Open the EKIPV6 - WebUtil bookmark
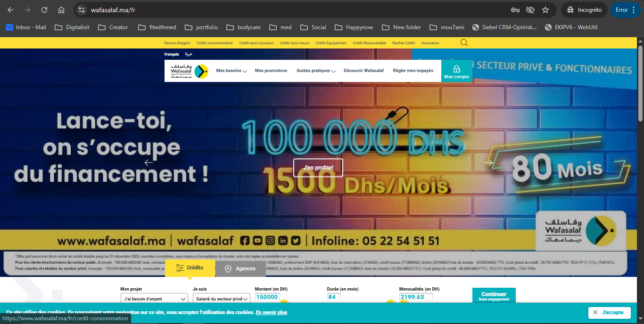The width and height of the screenshot is (644, 324). click(571, 27)
